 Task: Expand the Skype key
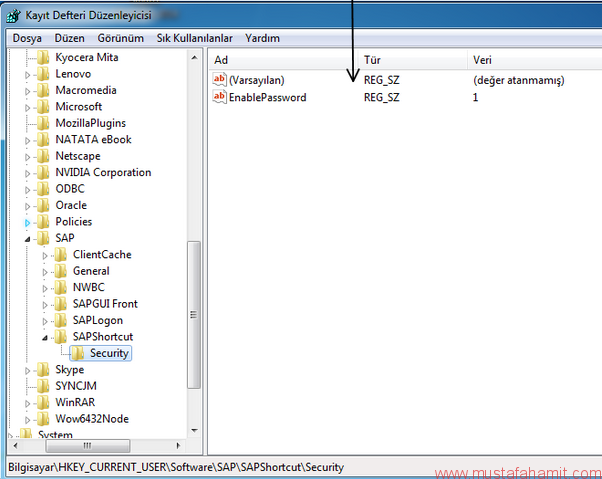click(28, 370)
